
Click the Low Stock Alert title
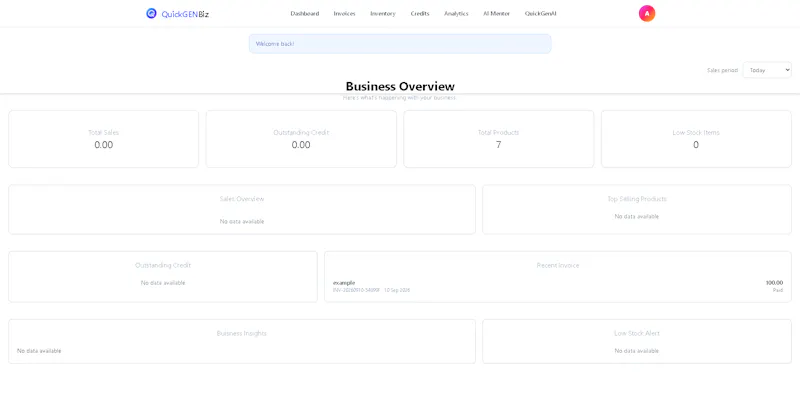637,333
